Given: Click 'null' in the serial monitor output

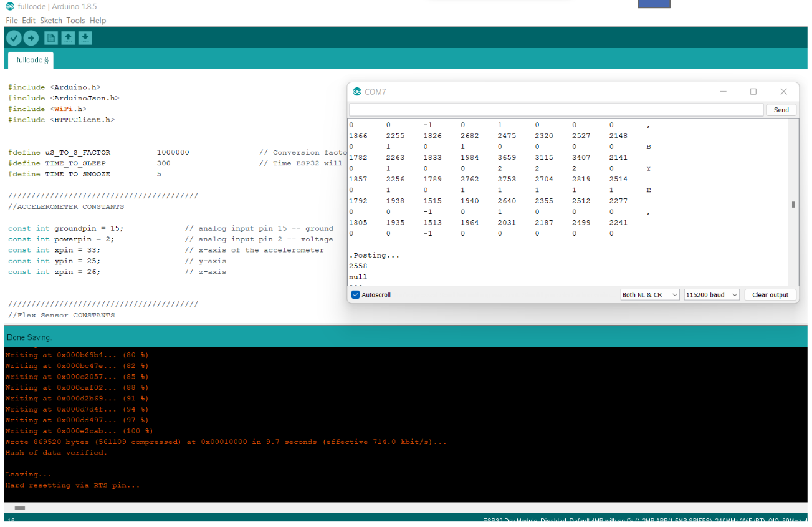Looking at the screenshot, I should click(358, 277).
